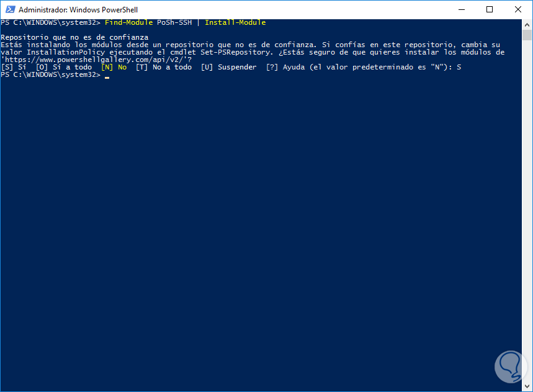Viewport: 533px width, 392px height.
Task: Open the PowerShell title bar system icon
Action: pos(9,10)
